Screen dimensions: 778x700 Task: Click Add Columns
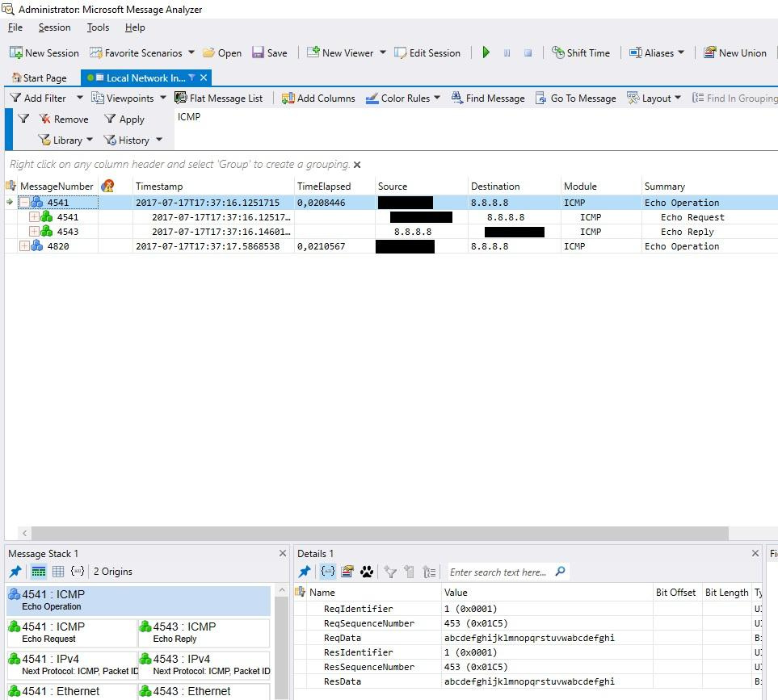318,99
